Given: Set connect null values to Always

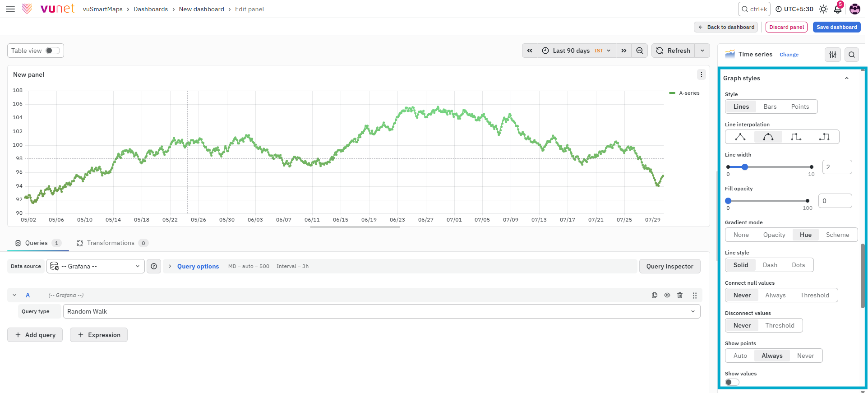Looking at the screenshot, I should pyautogui.click(x=776, y=295).
